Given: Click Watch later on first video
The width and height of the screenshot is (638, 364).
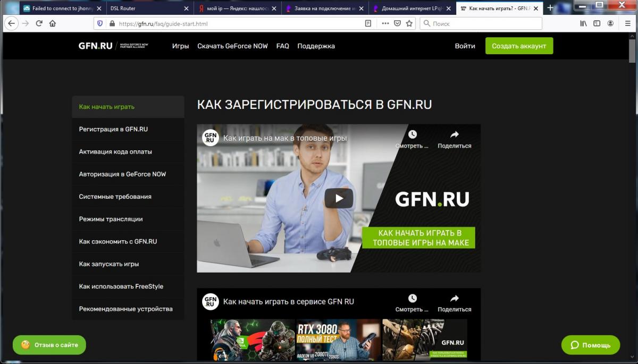Looking at the screenshot, I should [412, 139].
